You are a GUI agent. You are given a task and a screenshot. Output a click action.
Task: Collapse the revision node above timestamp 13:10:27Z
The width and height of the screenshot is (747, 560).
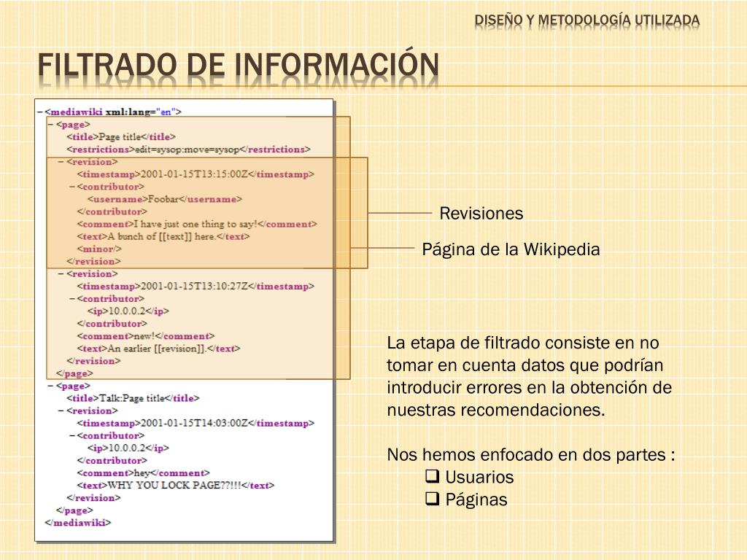[x=61, y=274]
